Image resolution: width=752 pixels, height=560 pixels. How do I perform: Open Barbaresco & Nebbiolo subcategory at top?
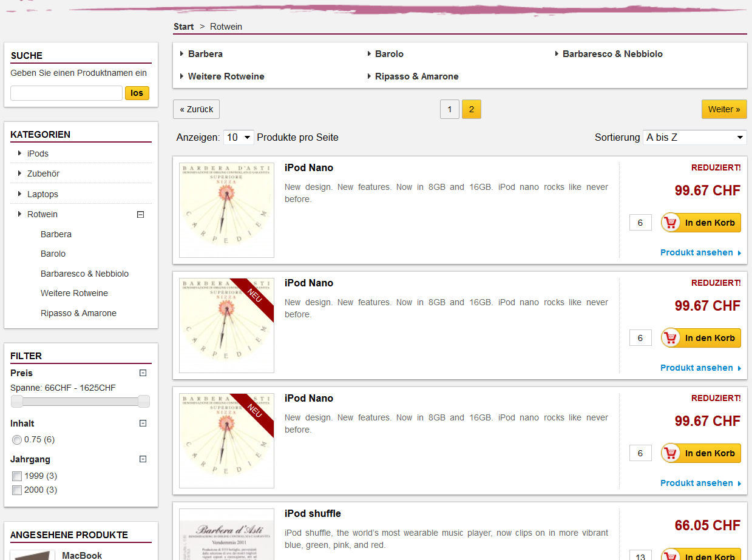tap(612, 54)
